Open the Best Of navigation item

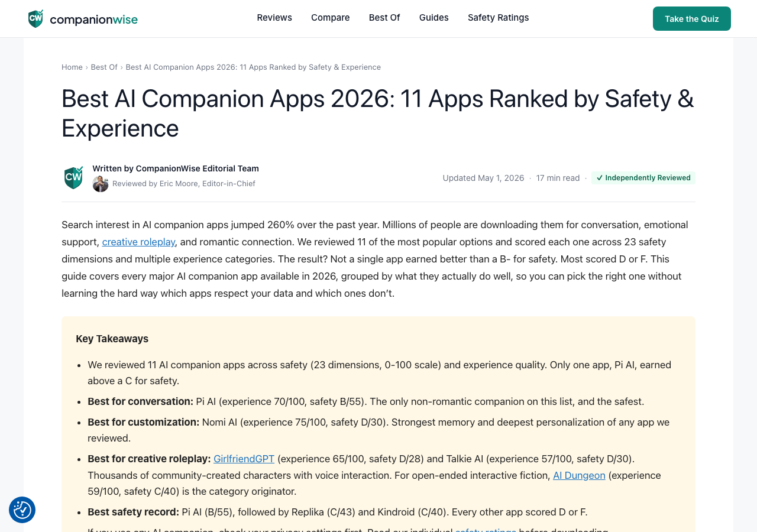pos(384,18)
